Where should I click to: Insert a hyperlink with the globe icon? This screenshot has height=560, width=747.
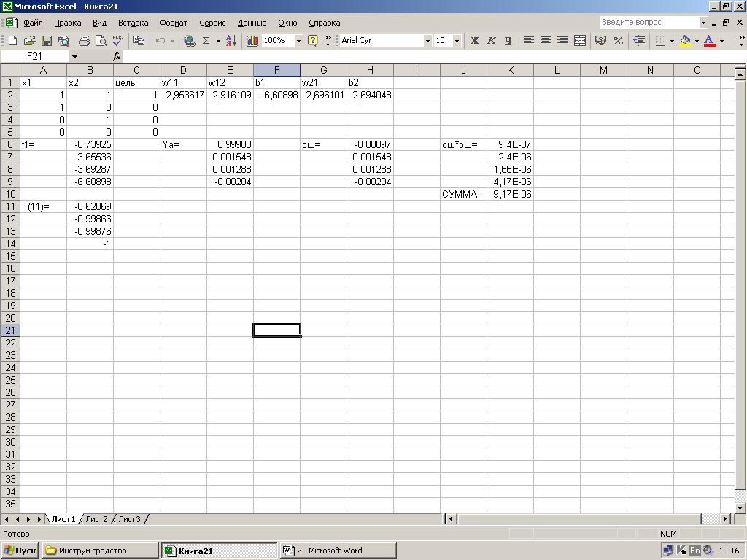189,41
